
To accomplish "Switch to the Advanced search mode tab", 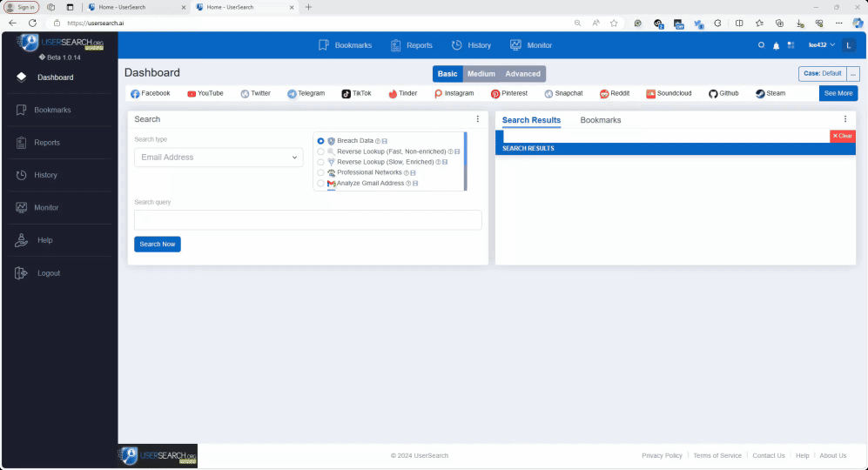I will pos(522,74).
